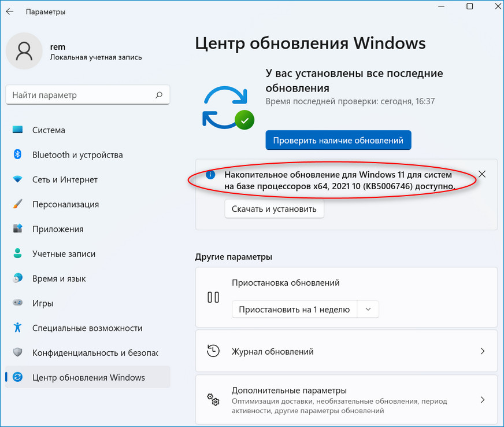This screenshot has width=504, height=427.
Task: Expand the pause duration dropdown arrow
Action: point(368,310)
